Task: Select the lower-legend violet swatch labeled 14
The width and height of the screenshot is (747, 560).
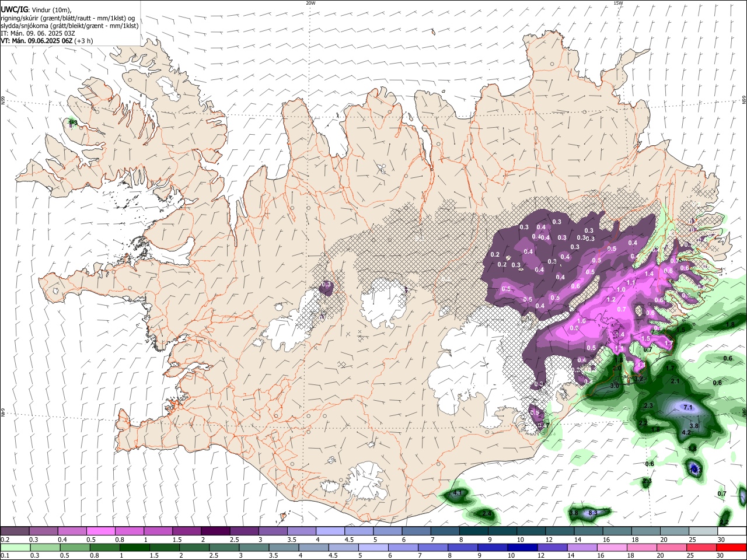Action: tap(581, 547)
